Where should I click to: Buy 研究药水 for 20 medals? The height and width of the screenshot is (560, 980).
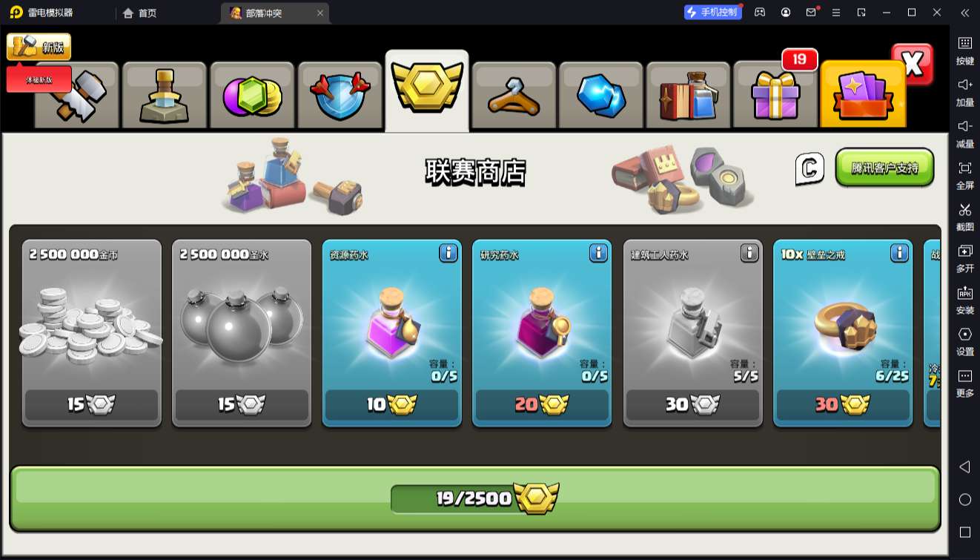[542, 405]
